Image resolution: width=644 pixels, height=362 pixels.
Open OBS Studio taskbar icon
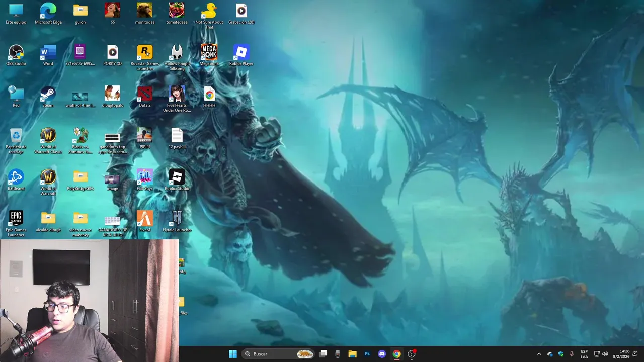tap(412, 354)
